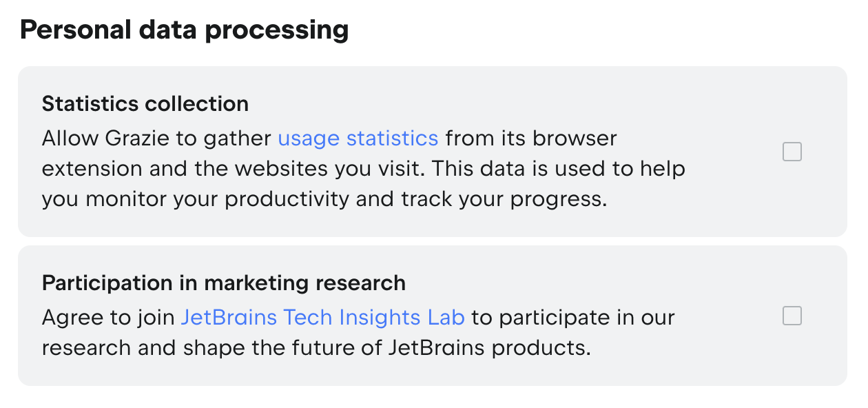The image size is (868, 408).
Task: Click the Personal data processing heading
Action: coord(184,30)
